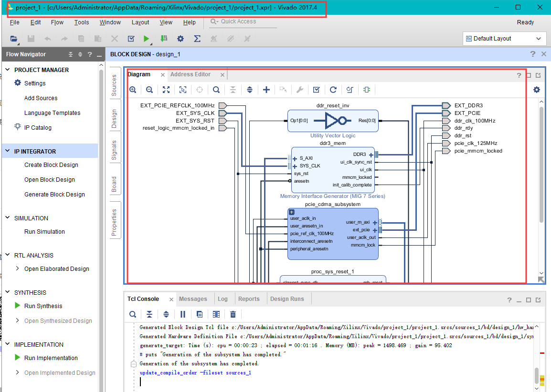This screenshot has height=392, width=551.
Task: Click the Add IP plus icon
Action: click(266, 90)
